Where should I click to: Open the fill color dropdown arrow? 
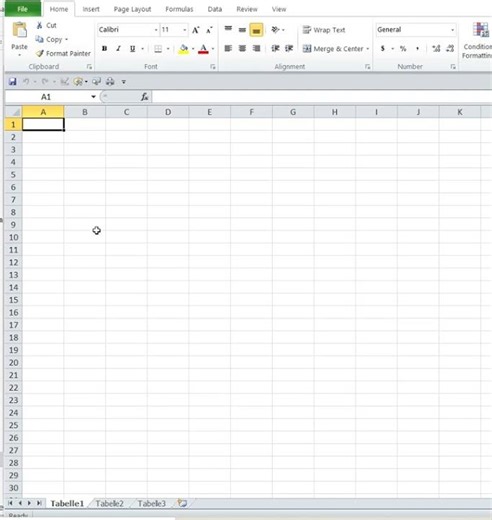point(193,49)
